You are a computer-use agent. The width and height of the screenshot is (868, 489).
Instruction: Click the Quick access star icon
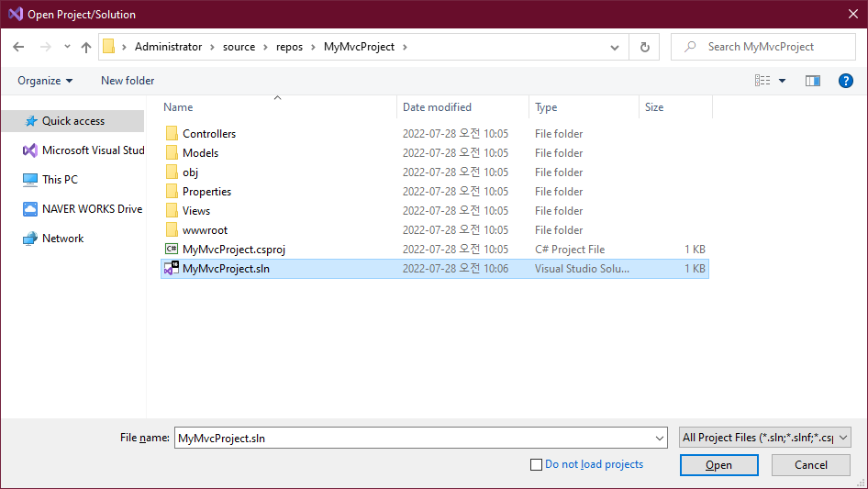(x=31, y=121)
